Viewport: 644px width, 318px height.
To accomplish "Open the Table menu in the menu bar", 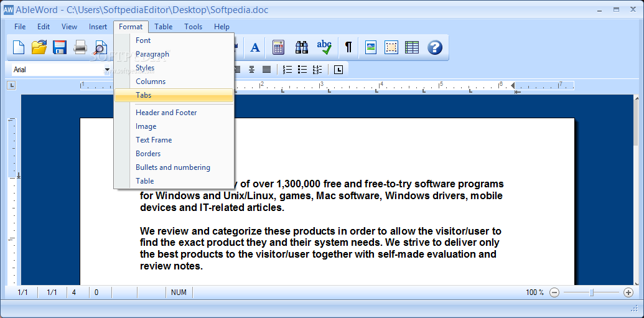I will click(x=164, y=27).
